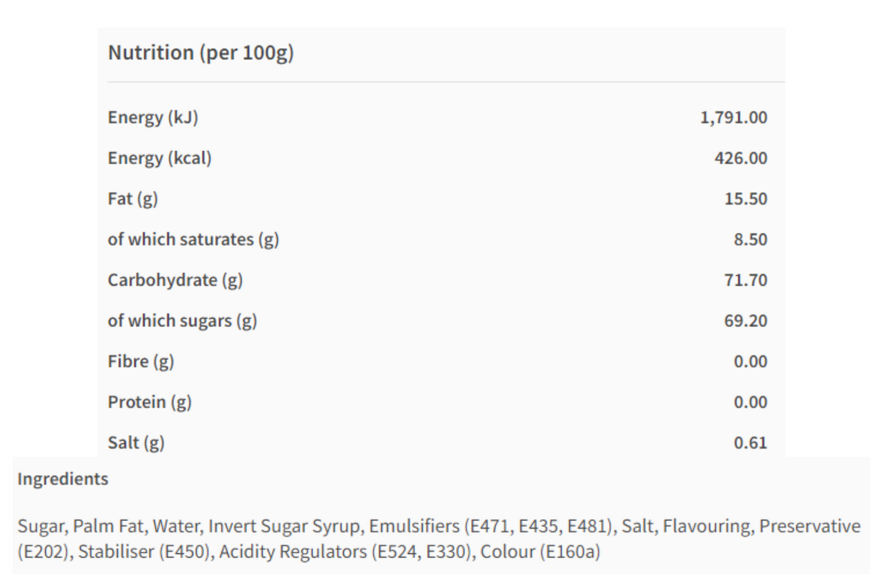Screen dimensions: 883x588
Task: Select the "of which sugars (g)" label
Action: click(x=182, y=321)
